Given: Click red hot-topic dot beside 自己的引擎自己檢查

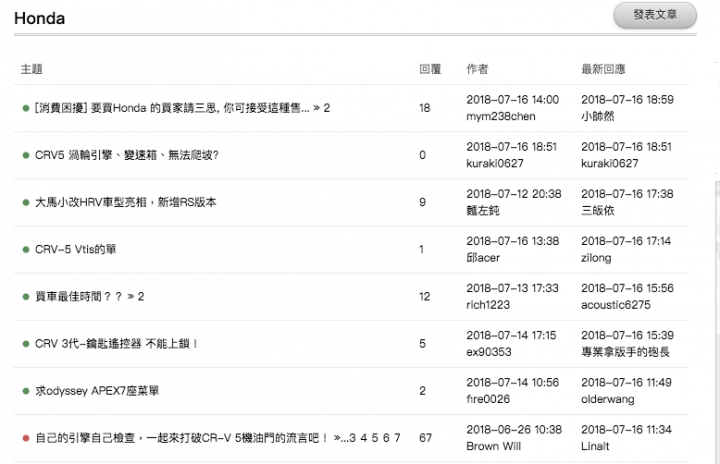Looking at the screenshot, I should tap(26, 438).
